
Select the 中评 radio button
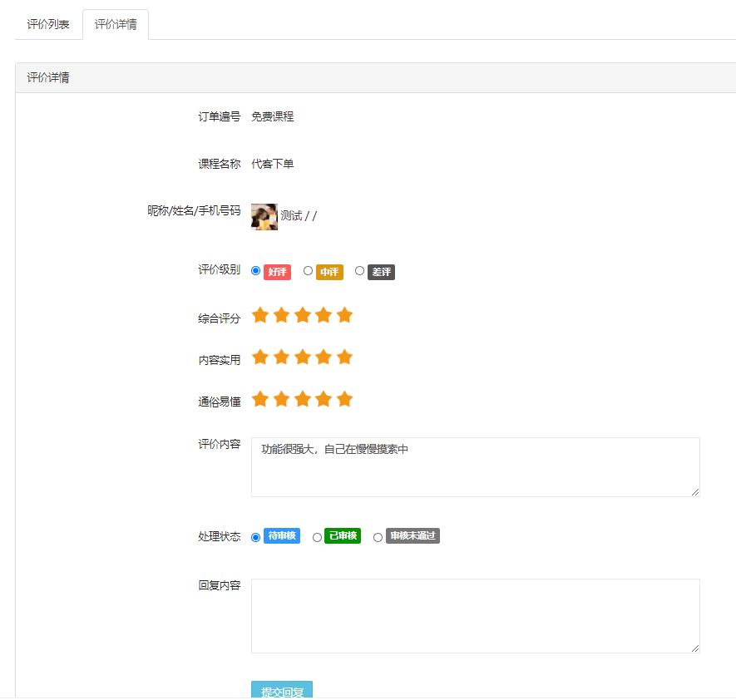pos(308,271)
